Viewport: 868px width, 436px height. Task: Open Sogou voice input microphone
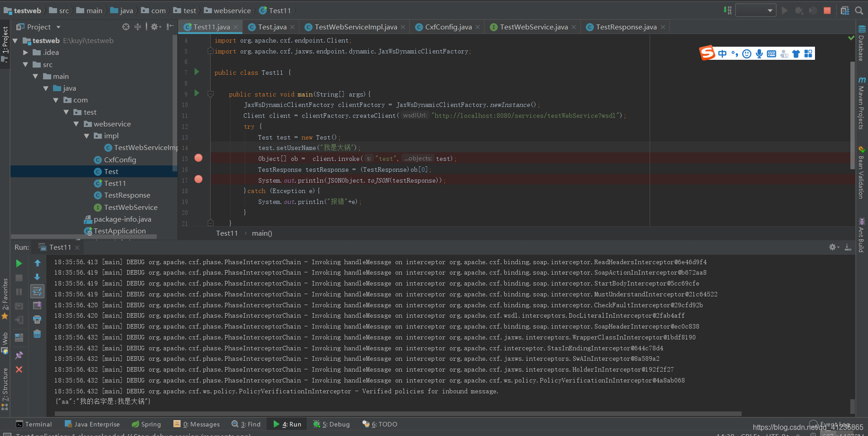[x=759, y=54]
